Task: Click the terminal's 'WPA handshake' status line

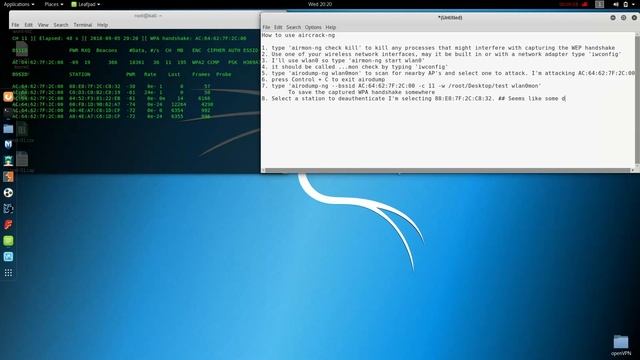Action: click(129, 38)
